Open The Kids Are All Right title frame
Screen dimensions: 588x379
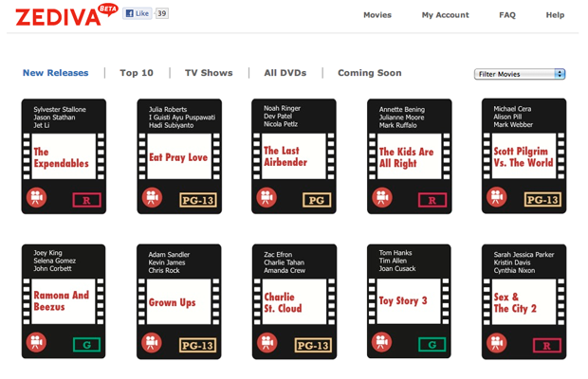click(x=410, y=156)
